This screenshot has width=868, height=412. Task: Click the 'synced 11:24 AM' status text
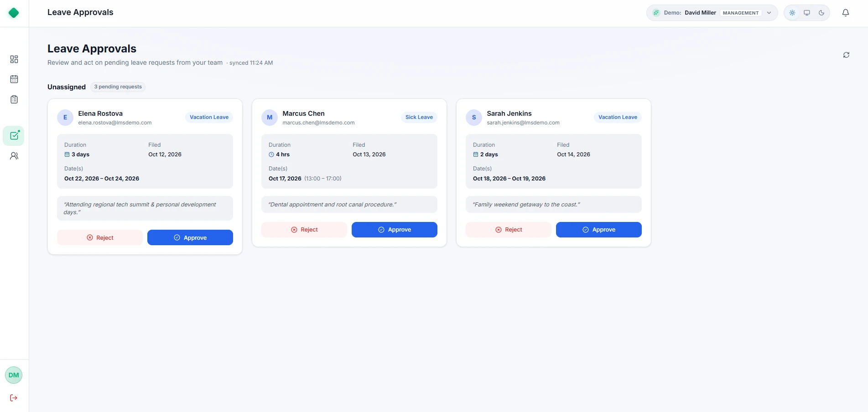251,63
